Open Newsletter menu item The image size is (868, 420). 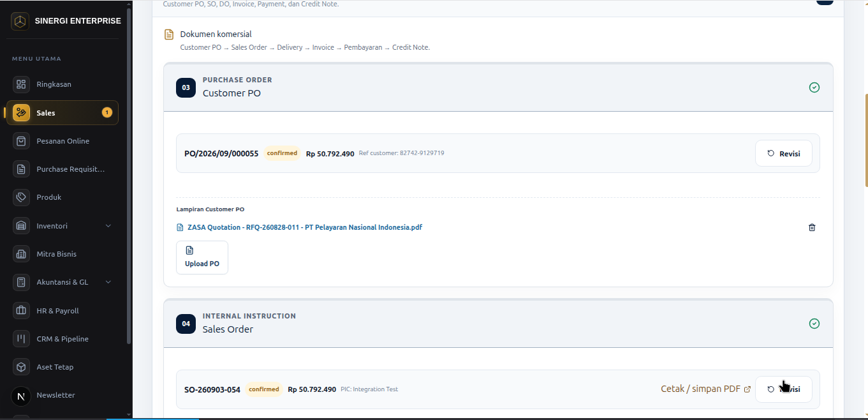[x=63, y=396]
